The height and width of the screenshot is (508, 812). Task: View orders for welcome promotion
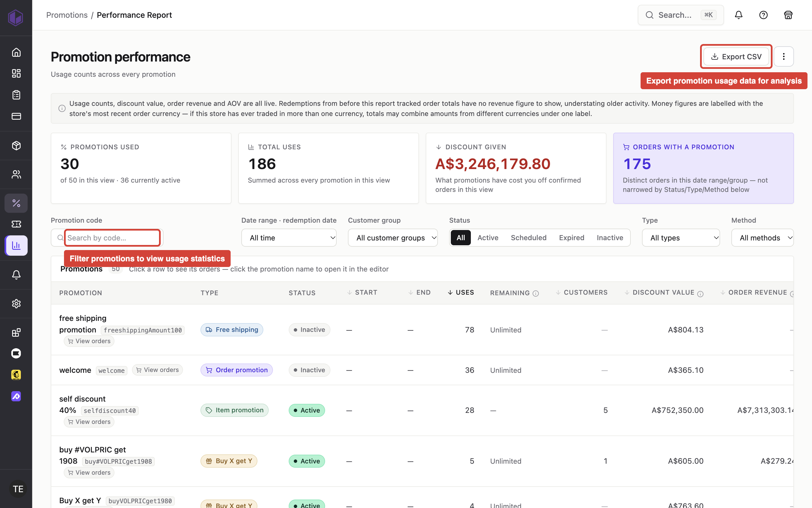pyautogui.click(x=157, y=370)
